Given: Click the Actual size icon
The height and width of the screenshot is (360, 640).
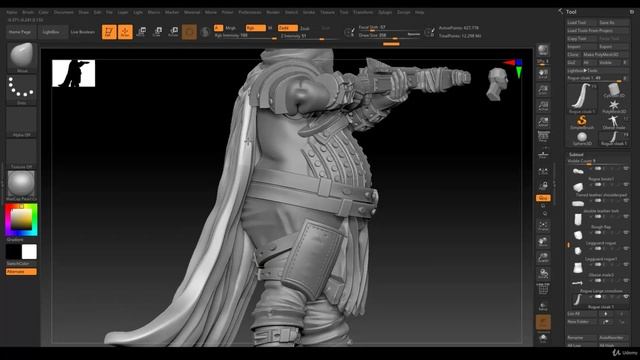Looking at the screenshot, I should (543, 106).
